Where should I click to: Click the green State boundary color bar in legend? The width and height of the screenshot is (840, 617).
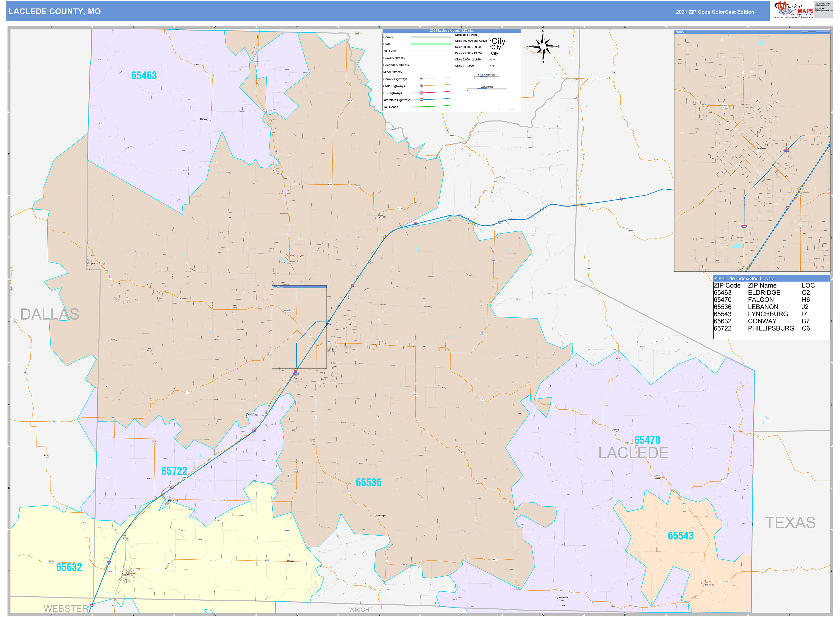(x=431, y=44)
